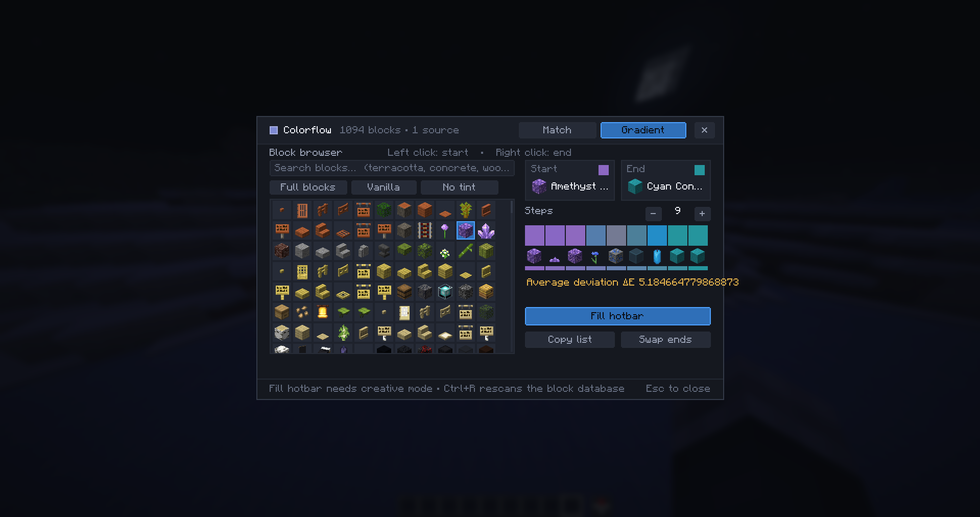Click the Fill hotbar button

click(x=617, y=316)
